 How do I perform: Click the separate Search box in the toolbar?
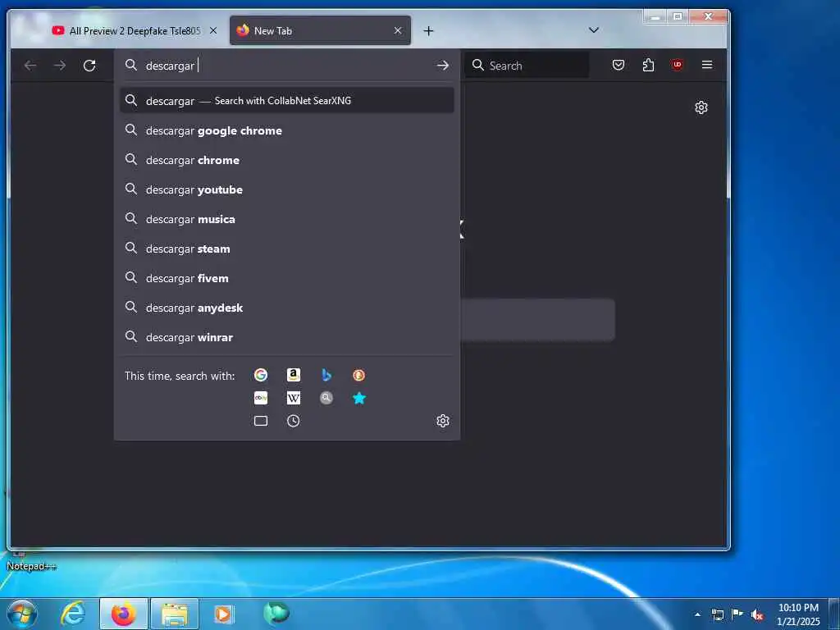527,66
